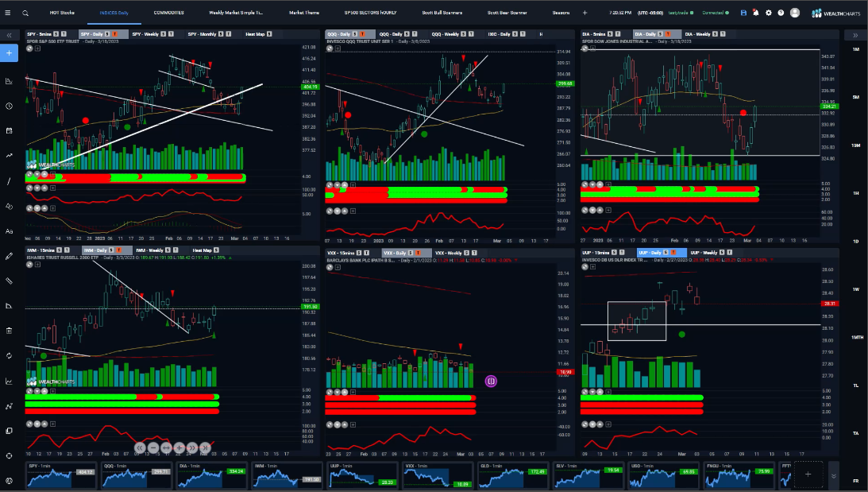Expand the bottom mini-chart strip chevron
This screenshot has width=868, height=492.
833,476
